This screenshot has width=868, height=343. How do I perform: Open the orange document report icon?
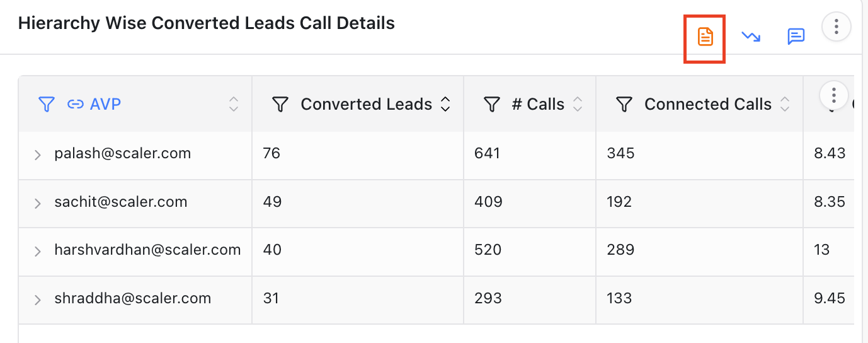(x=705, y=37)
